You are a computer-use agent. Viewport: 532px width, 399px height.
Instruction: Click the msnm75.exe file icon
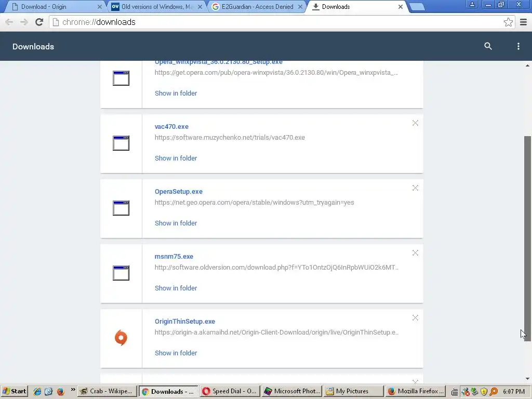pos(121,273)
